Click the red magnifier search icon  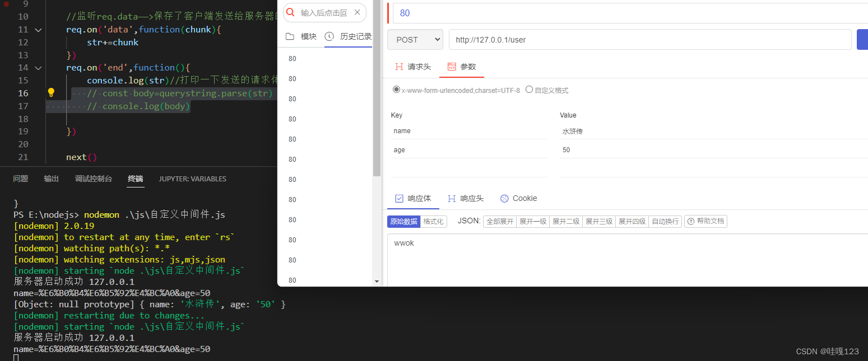coord(290,12)
